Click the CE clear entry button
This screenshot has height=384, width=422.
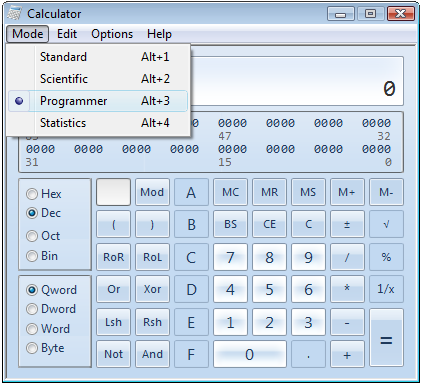coord(269,224)
